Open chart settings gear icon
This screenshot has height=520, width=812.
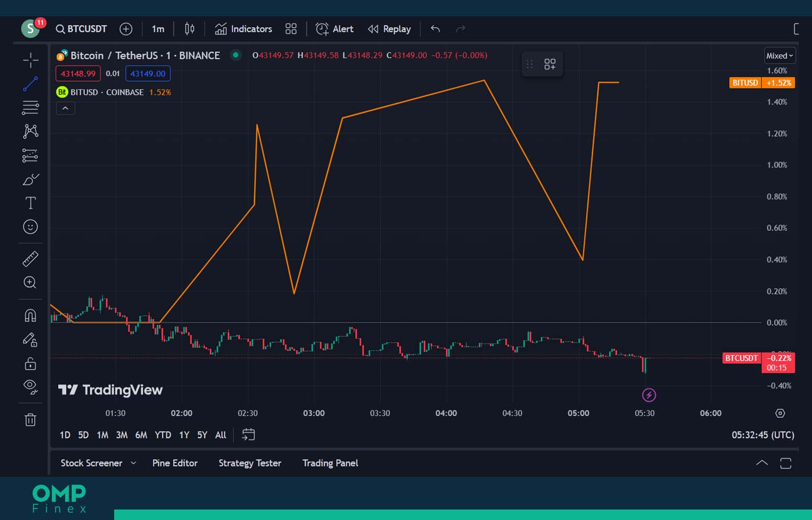pyautogui.click(x=780, y=413)
